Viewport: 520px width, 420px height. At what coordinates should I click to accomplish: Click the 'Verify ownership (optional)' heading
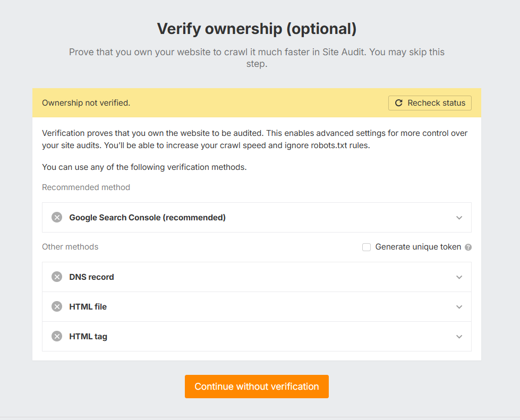(257, 29)
